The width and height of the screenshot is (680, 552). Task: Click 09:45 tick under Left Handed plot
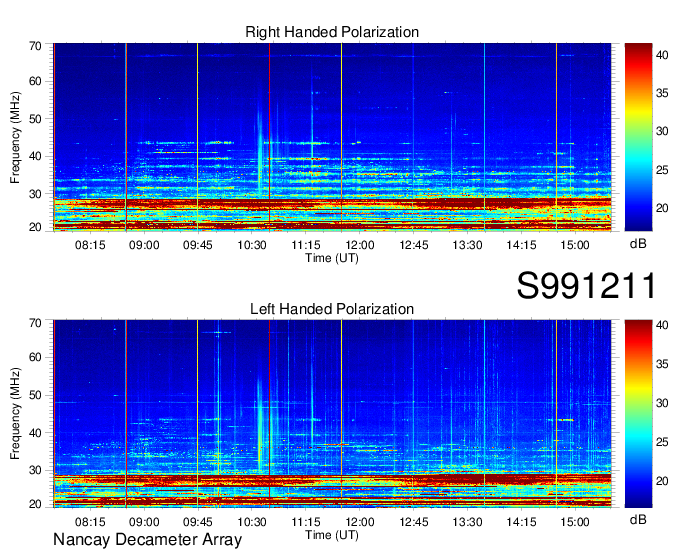pyautogui.click(x=198, y=522)
